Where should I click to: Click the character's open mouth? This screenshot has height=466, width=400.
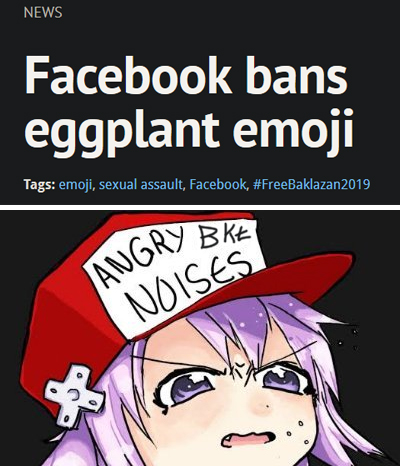247,438
